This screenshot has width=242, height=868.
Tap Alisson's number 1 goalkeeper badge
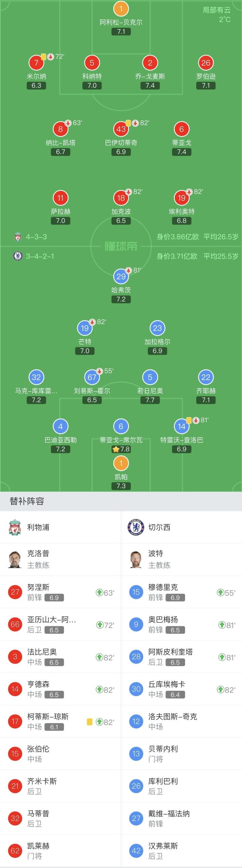[121, 9]
